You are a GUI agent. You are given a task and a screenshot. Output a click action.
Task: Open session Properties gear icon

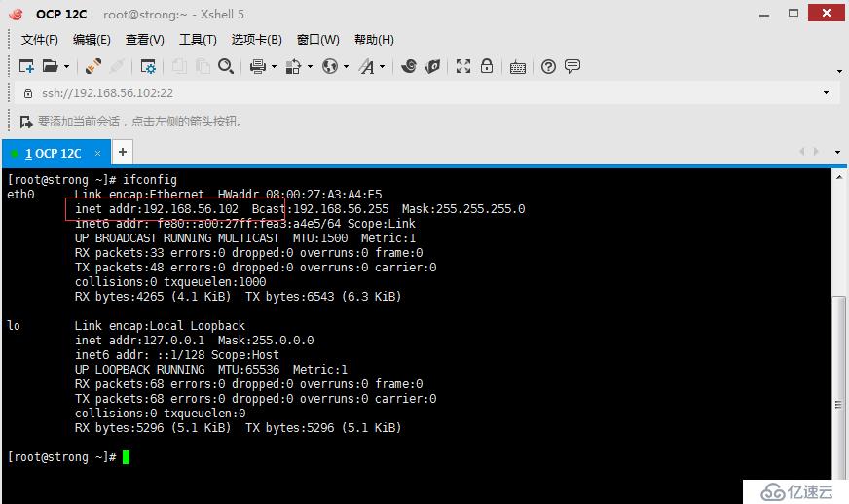[148, 66]
